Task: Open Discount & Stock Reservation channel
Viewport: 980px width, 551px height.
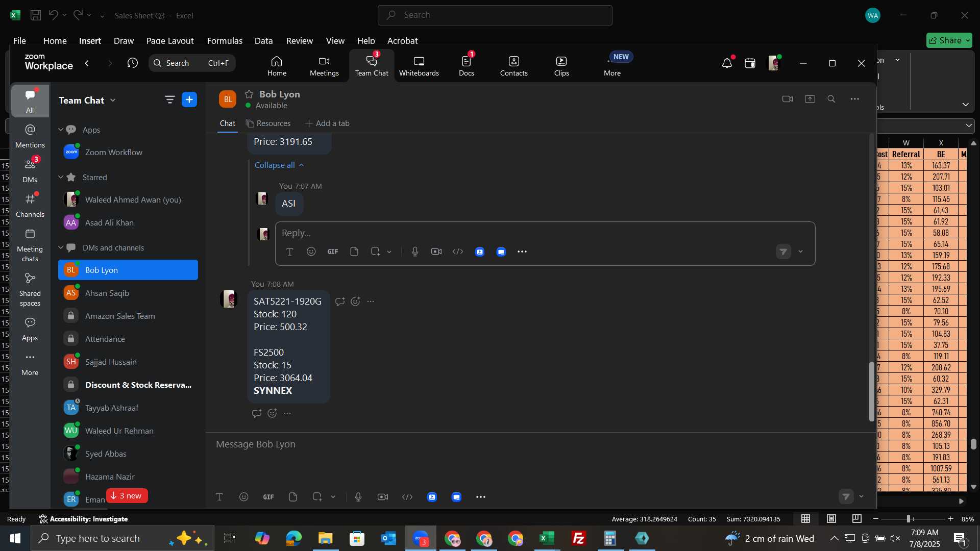Action: coord(128,385)
